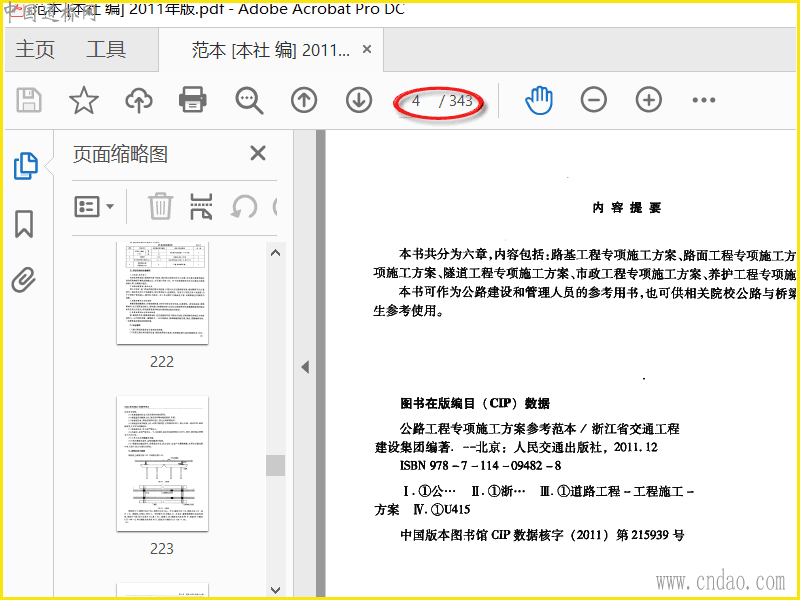Image resolution: width=800 pixels, height=600 pixels.
Task: Click the current page number field
Action: pyautogui.click(x=416, y=101)
